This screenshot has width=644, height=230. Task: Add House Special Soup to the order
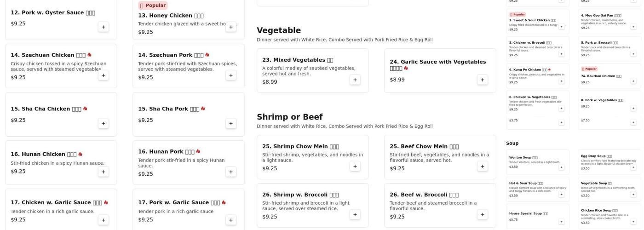(x=561, y=221)
